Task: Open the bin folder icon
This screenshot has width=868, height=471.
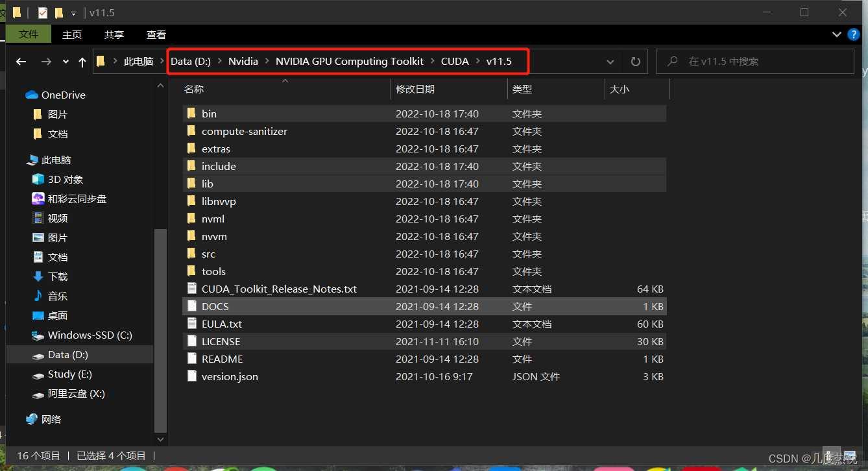Action: tap(191, 114)
